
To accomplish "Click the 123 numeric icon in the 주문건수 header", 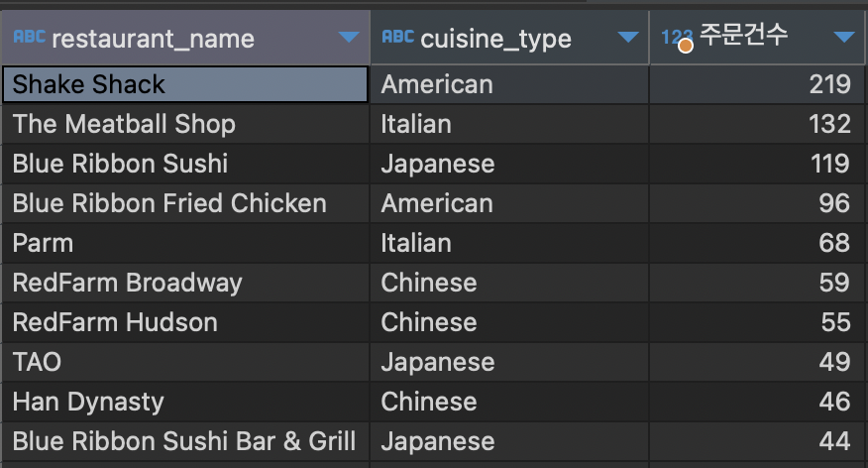I will pyautogui.click(x=677, y=39).
